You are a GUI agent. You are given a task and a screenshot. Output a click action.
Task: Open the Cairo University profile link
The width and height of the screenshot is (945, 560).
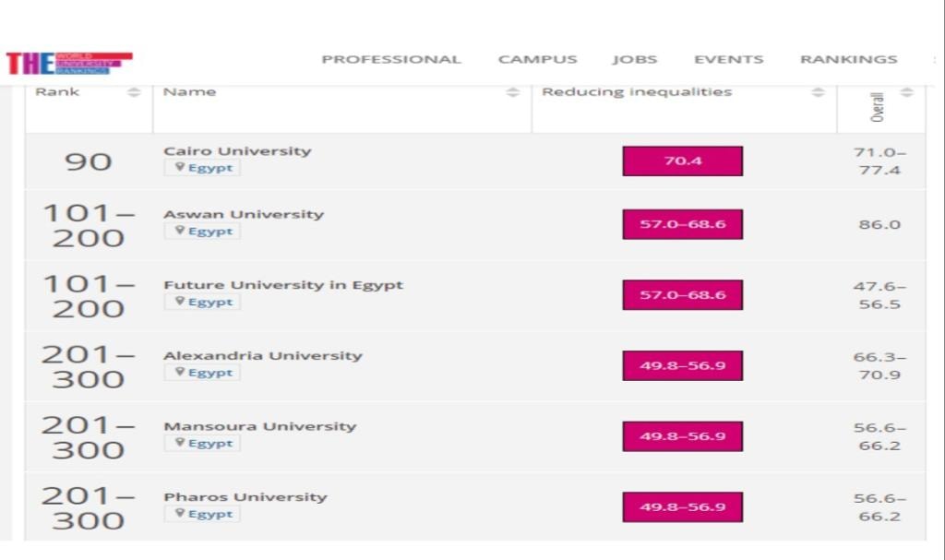tap(237, 150)
